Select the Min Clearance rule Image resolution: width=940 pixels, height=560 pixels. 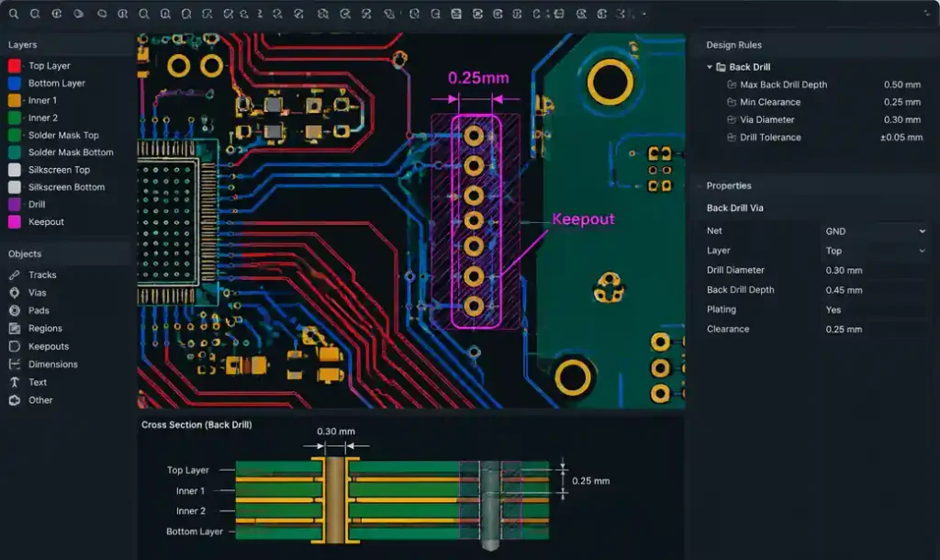[x=770, y=102]
